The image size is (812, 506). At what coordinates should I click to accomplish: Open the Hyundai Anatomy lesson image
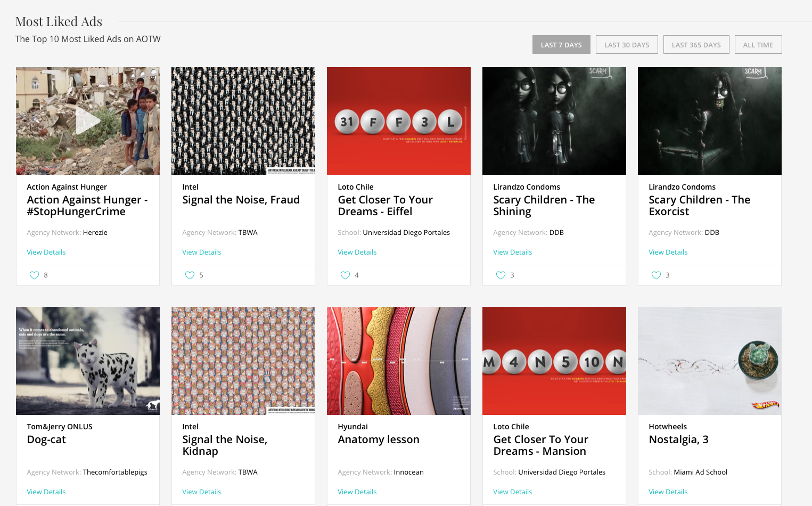point(399,361)
